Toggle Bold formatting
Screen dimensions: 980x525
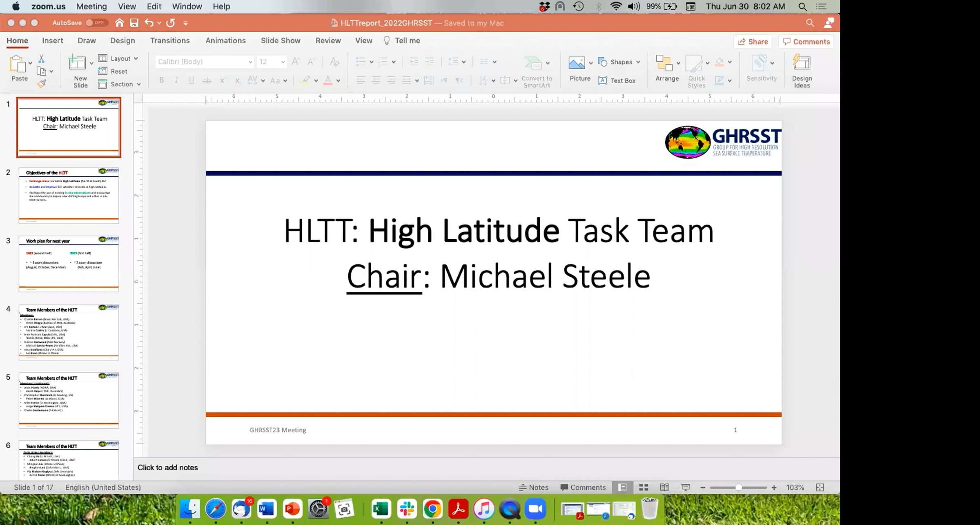(162, 80)
